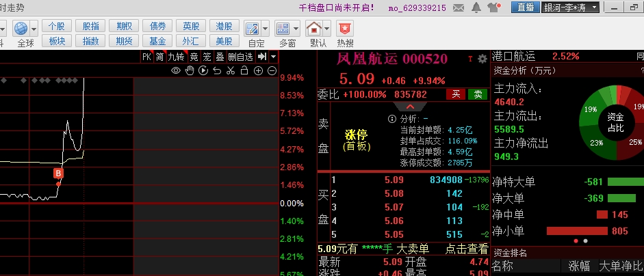Open the notification bell icon

tap(476, 7)
